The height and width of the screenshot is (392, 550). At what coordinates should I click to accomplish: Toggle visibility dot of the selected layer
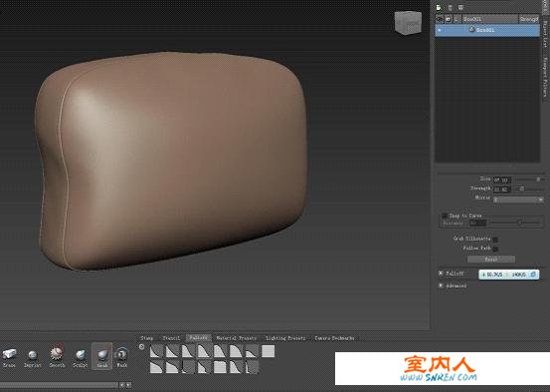440,30
